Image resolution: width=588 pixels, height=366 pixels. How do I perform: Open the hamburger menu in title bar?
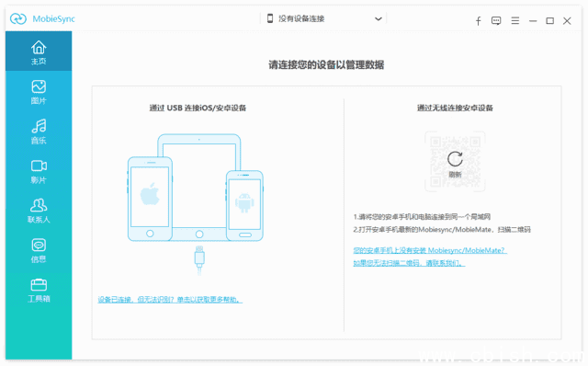pos(515,20)
